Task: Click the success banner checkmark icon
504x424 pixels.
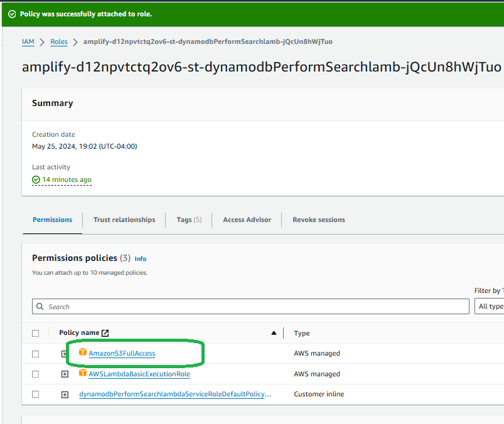Action: pyautogui.click(x=12, y=14)
